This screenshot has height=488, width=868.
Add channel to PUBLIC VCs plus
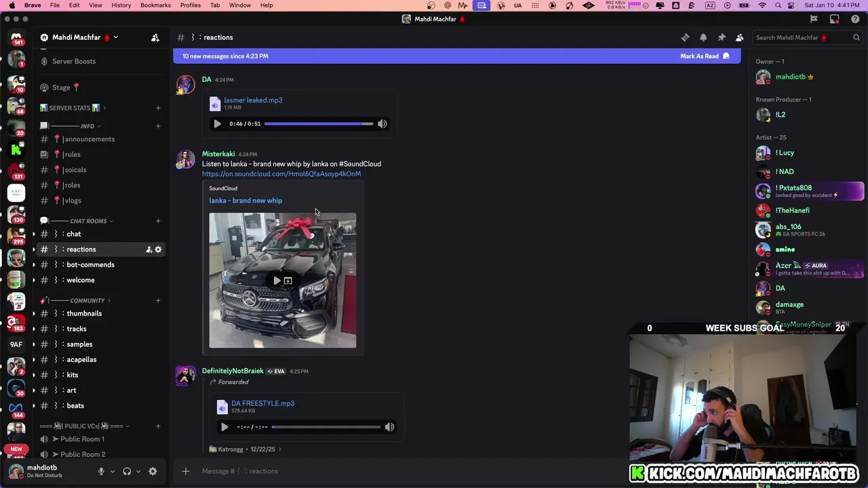click(158, 426)
